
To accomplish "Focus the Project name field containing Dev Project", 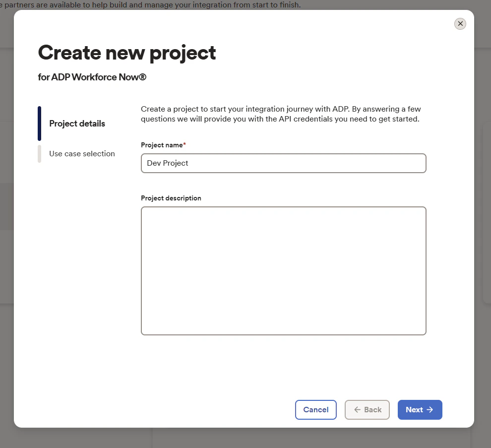I will [283, 163].
